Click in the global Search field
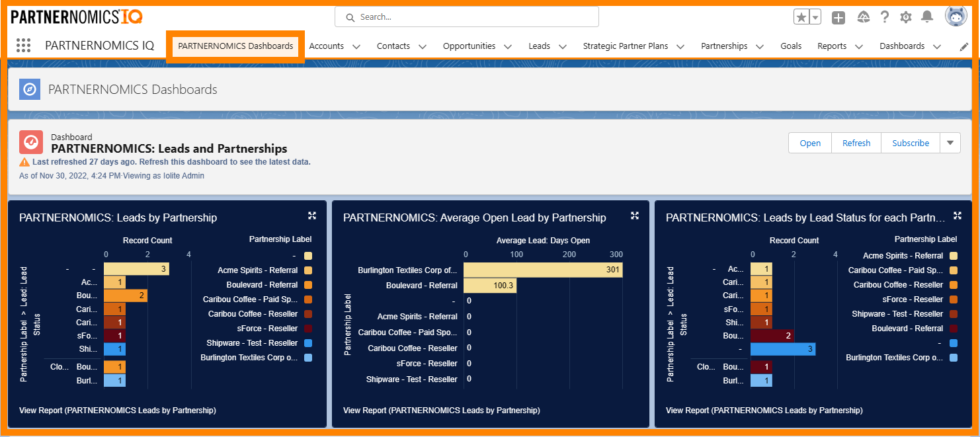The height and width of the screenshot is (437, 980). click(x=467, y=17)
